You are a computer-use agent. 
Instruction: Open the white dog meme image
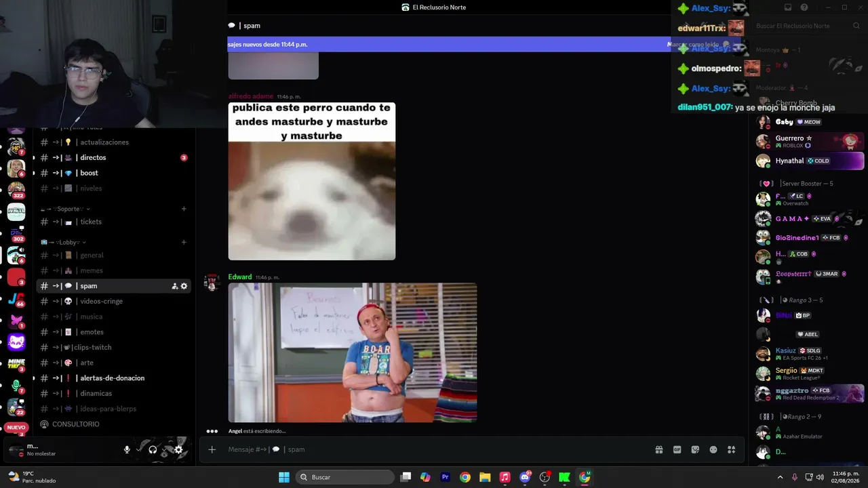(312, 181)
